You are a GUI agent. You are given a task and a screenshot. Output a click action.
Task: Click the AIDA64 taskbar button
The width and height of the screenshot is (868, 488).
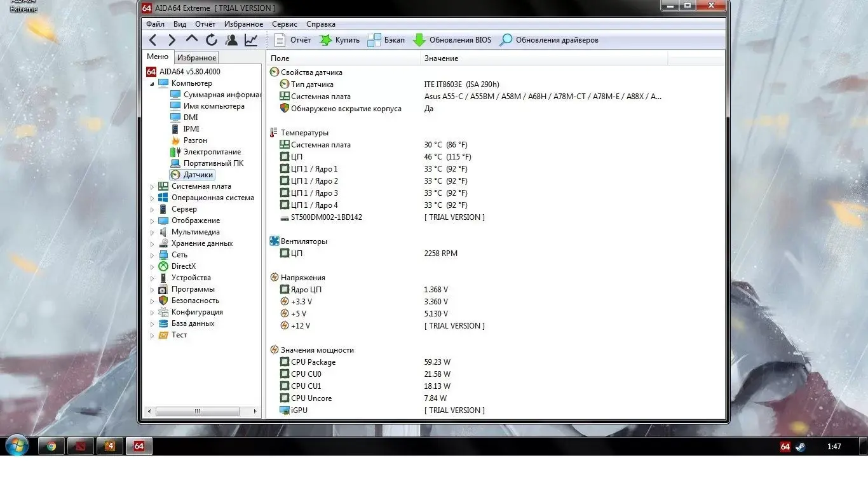(139, 446)
